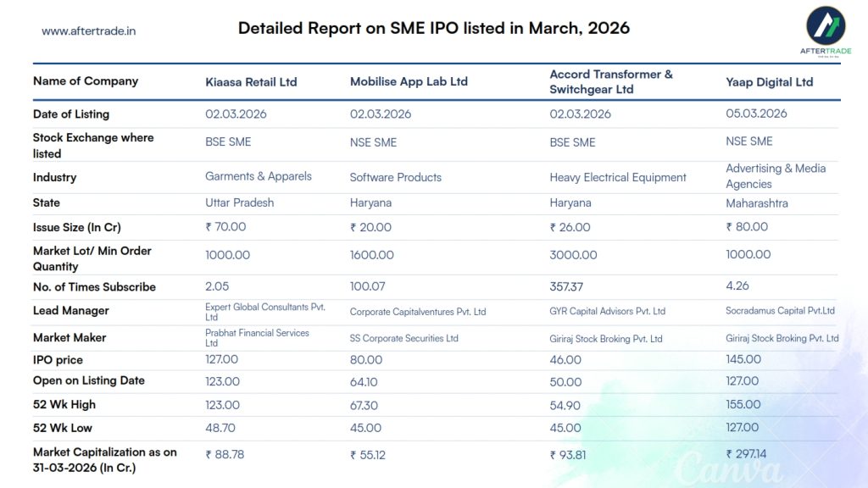Click the IPO price 145.00 value
The width and height of the screenshot is (868, 488).
click(743, 359)
